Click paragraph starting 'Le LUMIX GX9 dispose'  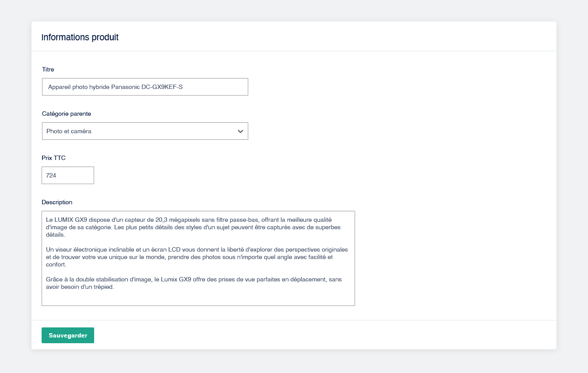193,227
